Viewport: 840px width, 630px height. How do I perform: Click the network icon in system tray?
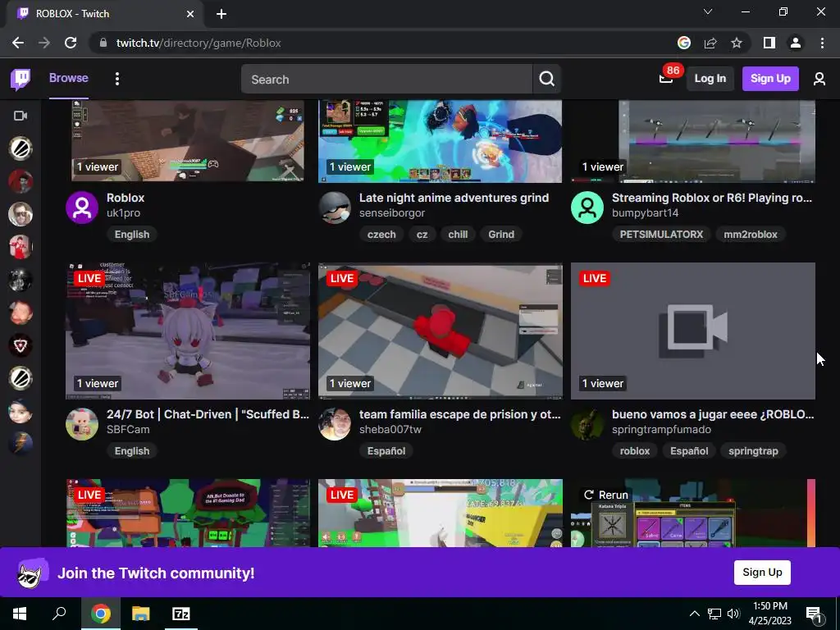tap(714, 614)
